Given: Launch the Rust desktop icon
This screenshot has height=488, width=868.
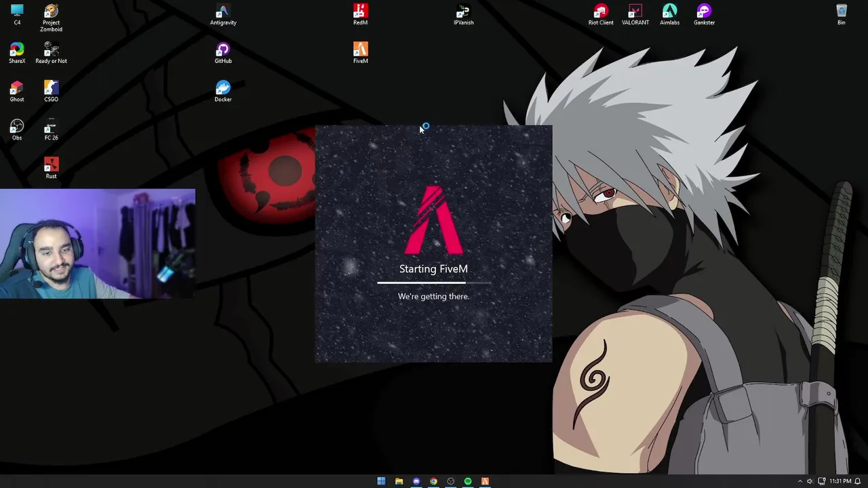Looking at the screenshot, I should click(x=51, y=168).
